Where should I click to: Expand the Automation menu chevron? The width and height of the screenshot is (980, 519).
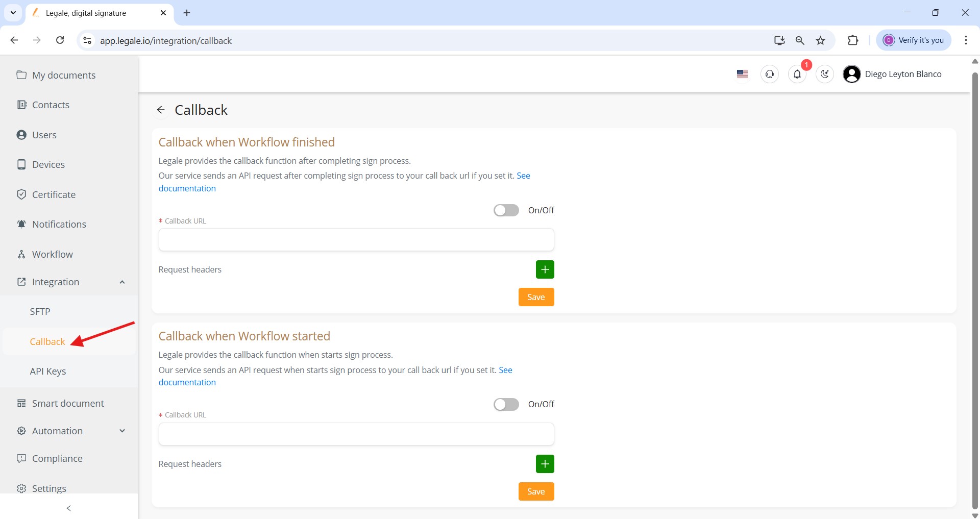click(x=122, y=431)
